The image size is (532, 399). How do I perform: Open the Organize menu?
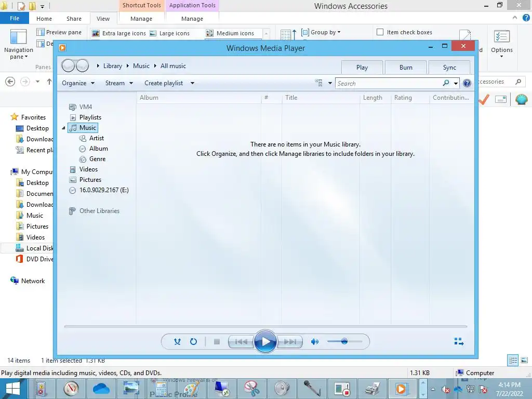click(x=78, y=83)
